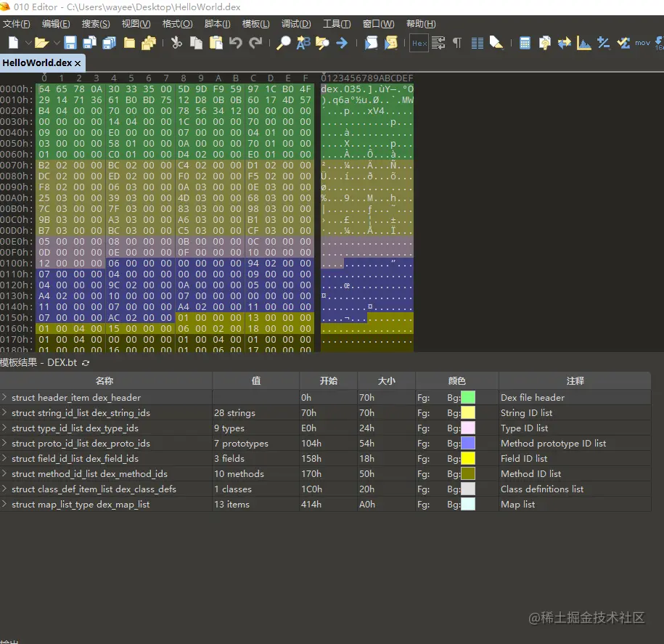Open Find in Files icon
This screenshot has width=664, height=644.
click(x=322, y=43)
